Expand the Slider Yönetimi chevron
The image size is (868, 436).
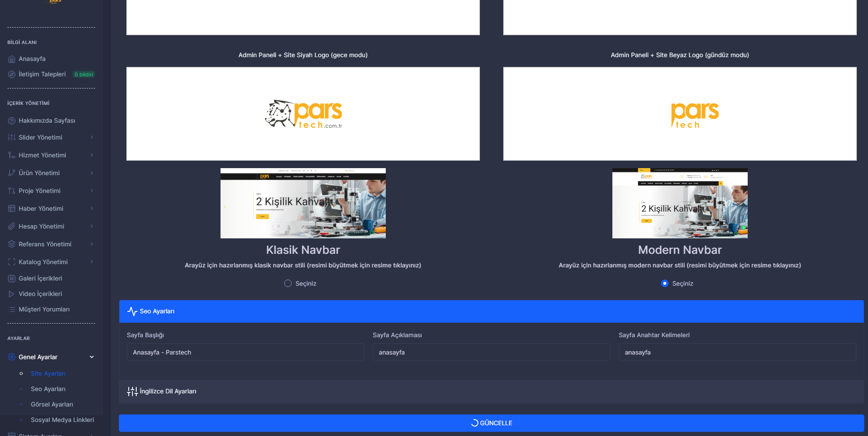[x=92, y=138]
